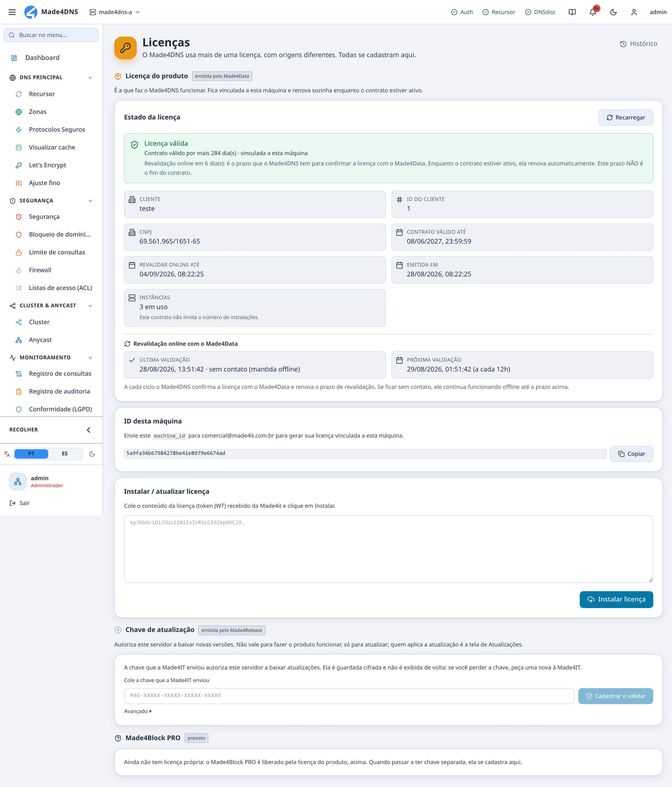Select Revalidar online até date value

click(172, 274)
